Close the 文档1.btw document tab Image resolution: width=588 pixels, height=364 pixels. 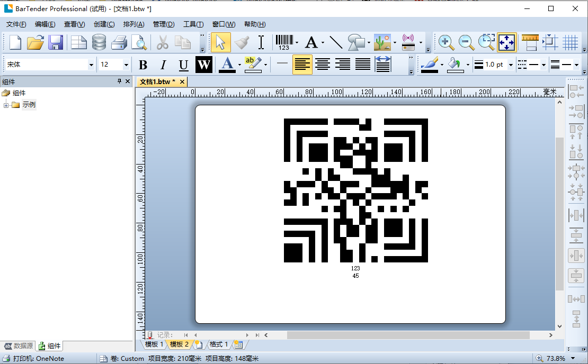tap(182, 81)
